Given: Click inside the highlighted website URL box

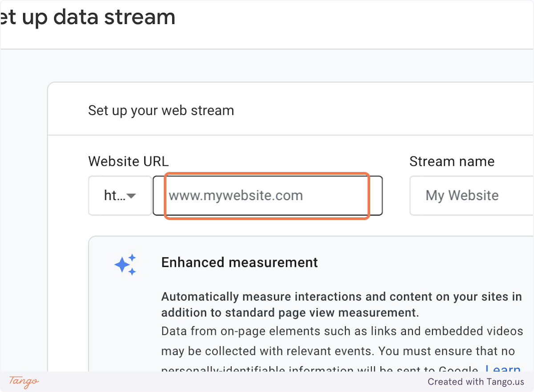Looking at the screenshot, I should pyautogui.click(x=267, y=196).
